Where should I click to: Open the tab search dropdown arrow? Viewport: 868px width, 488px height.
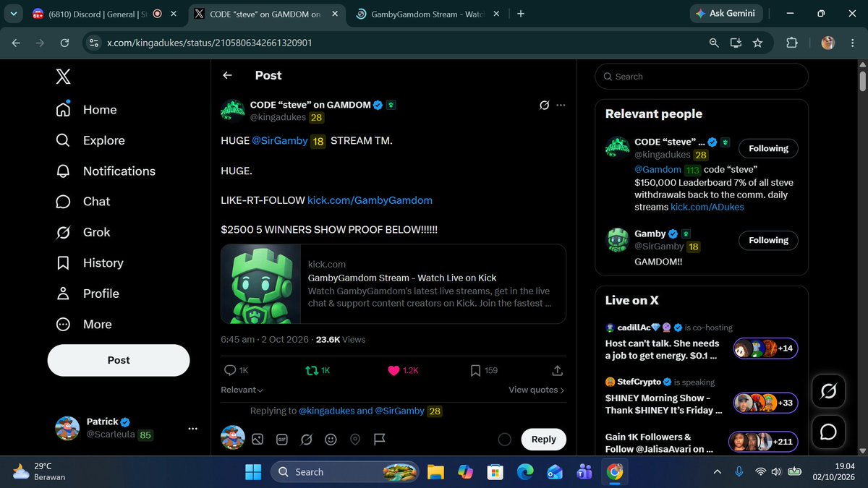[12, 13]
